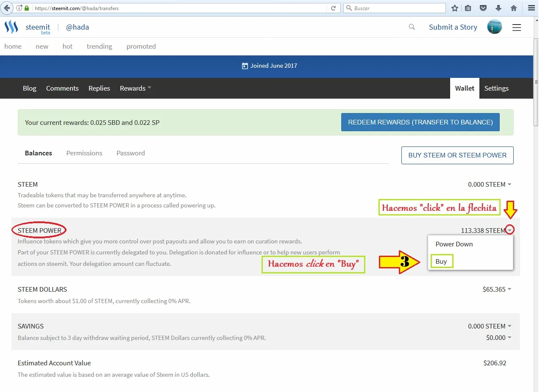Click the browser back arrow button

[7, 8]
